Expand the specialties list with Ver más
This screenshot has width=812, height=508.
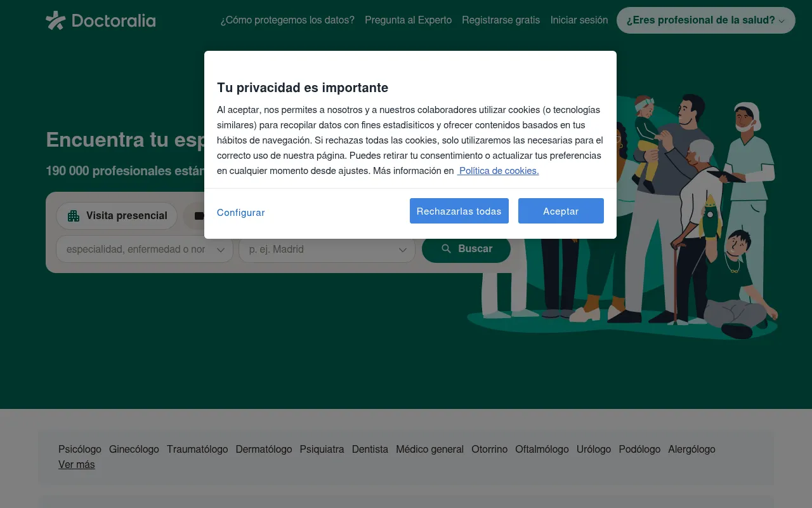77,464
